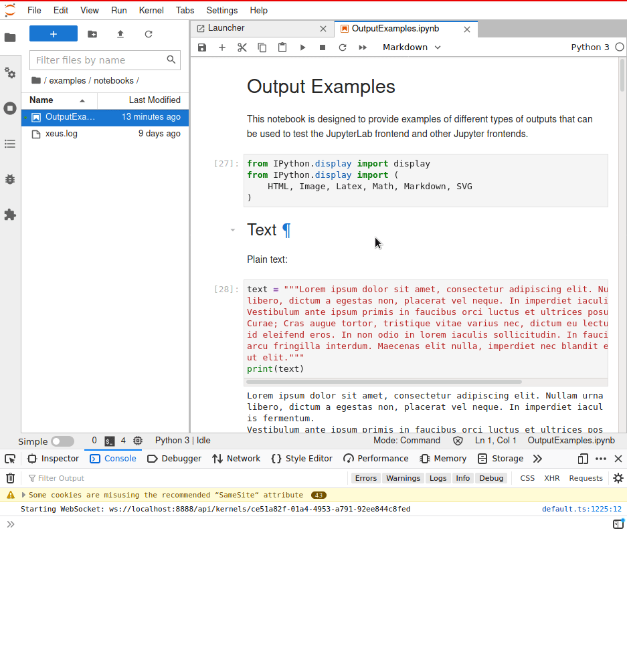Click the terminals count icon in status bar
The height and width of the screenshot is (672, 627).
click(x=110, y=441)
